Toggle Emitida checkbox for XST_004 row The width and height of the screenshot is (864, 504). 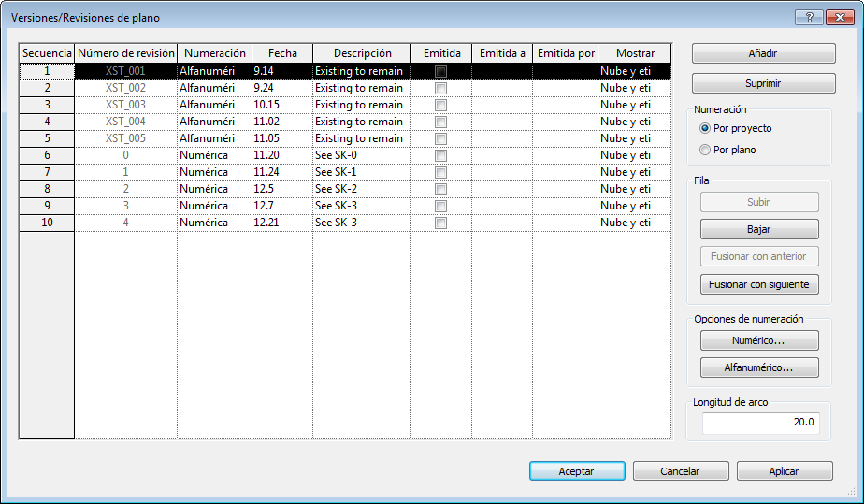coord(440,122)
